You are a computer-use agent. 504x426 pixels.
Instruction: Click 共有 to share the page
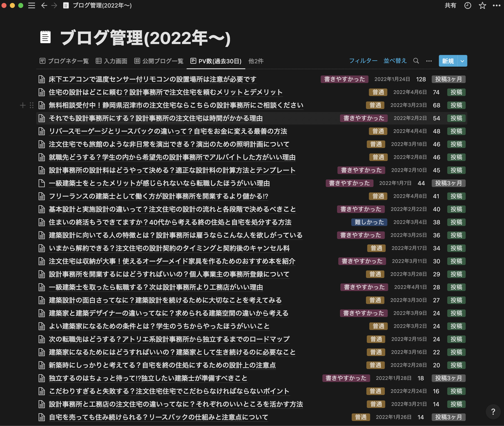(x=451, y=5)
